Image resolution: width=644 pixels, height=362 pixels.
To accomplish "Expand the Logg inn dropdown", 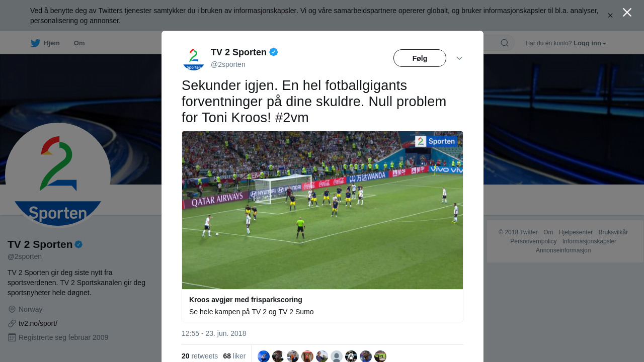I will pos(590,43).
